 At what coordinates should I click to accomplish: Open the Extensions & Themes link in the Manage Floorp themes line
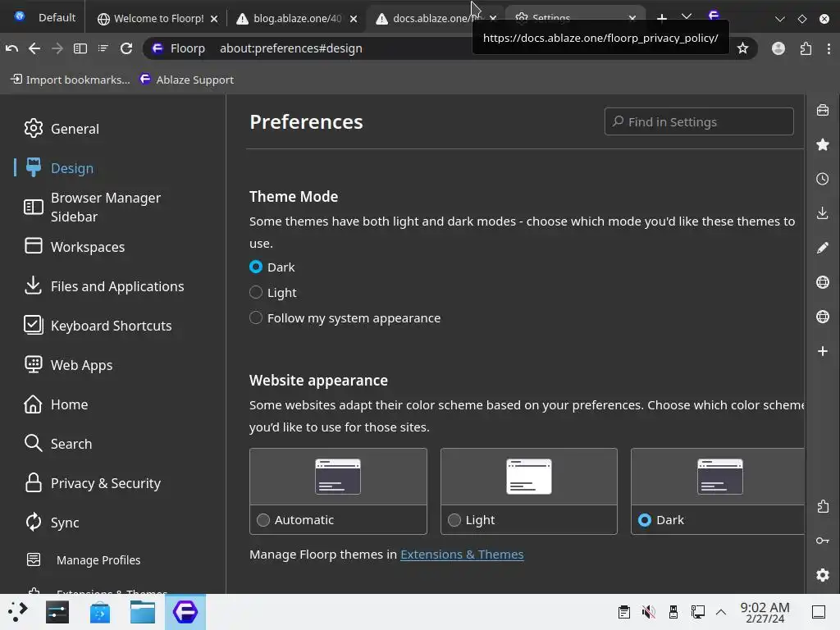462,554
